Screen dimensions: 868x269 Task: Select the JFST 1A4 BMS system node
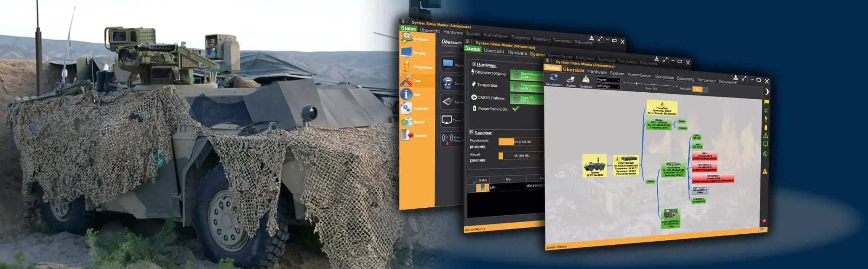(x=595, y=166)
